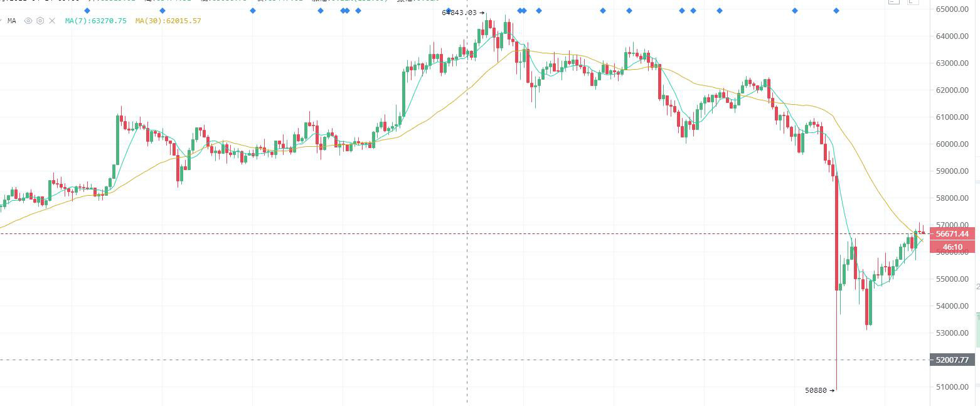980x406 pixels.
Task: Click the leftmost blue diamond event marker
Action: click(x=87, y=11)
